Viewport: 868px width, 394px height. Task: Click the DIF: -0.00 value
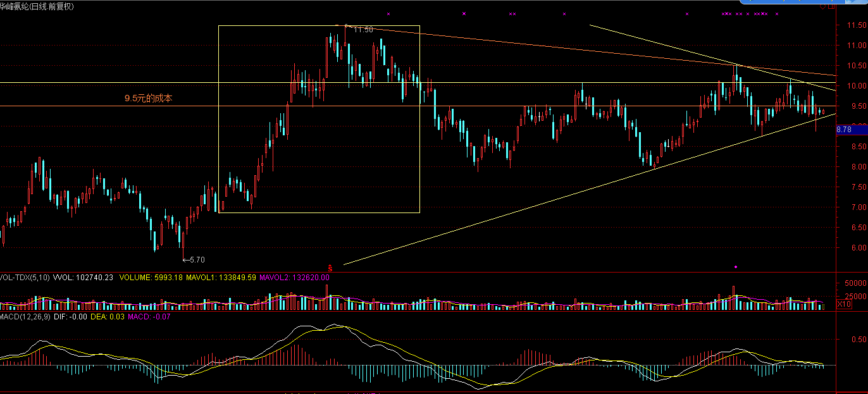71,316
